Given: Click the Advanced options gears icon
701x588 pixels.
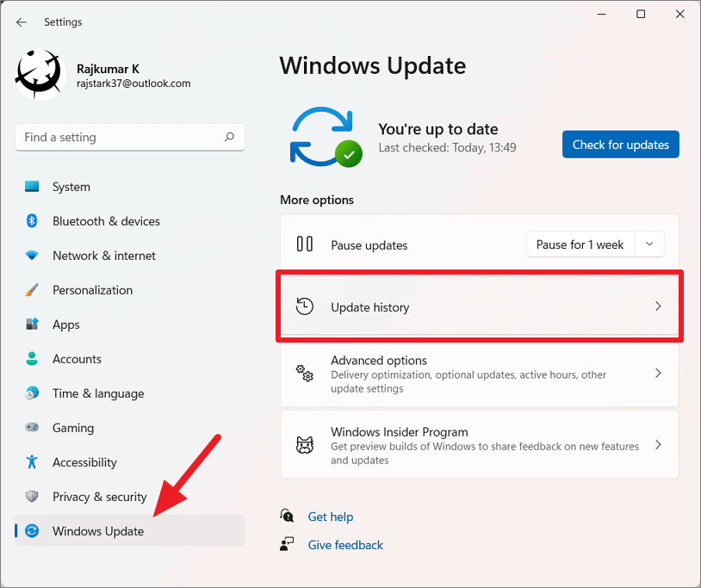Looking at the screenshot, I should pyautogui.click(x=305, y=373).
